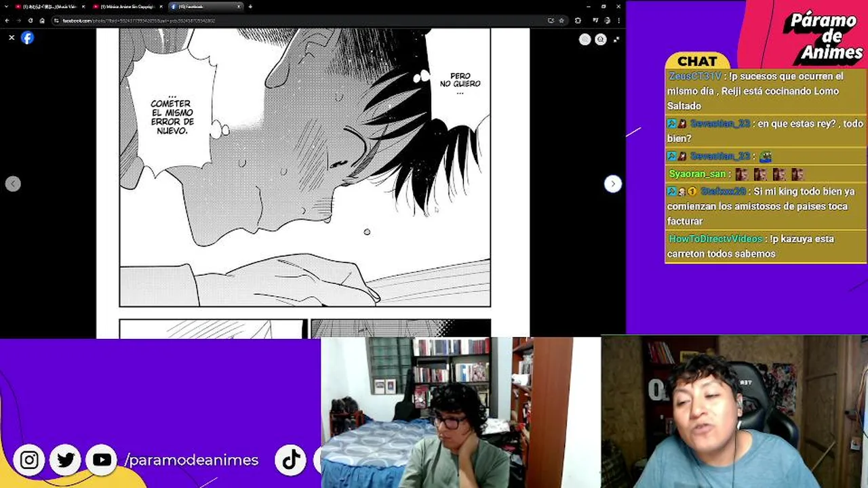The height and width of the screenshot is (488, 868).
Task: Click the Instagram icon in overlay
Action: click(x=29, y=460)
